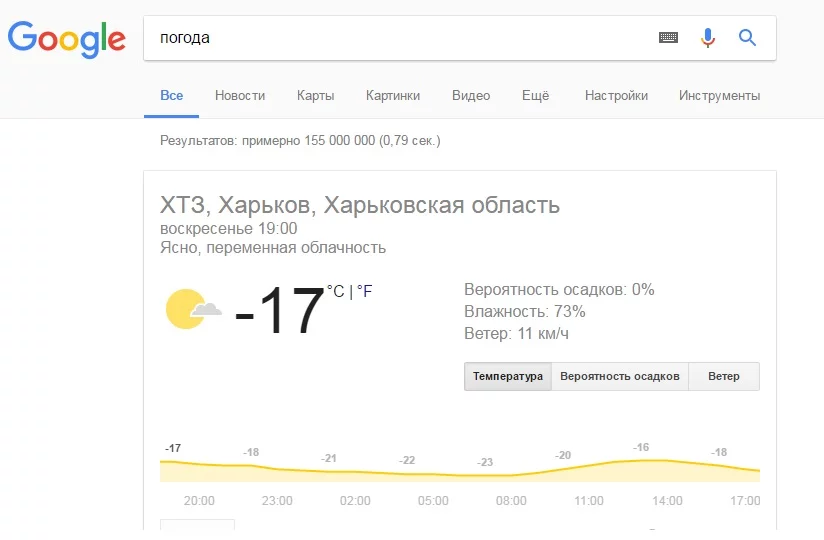Open the on-screen keyboard icon
This screenshot has height=540, width=824.
click(668, 38)
